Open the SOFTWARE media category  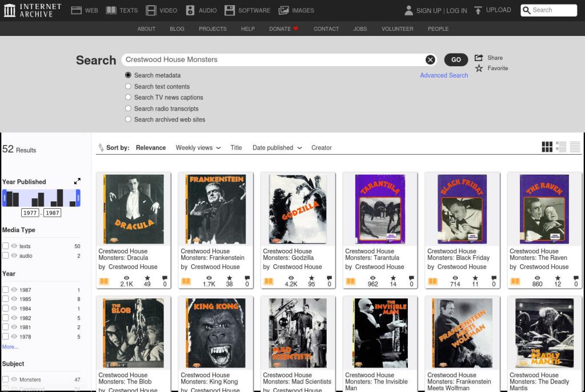point(247,10)
